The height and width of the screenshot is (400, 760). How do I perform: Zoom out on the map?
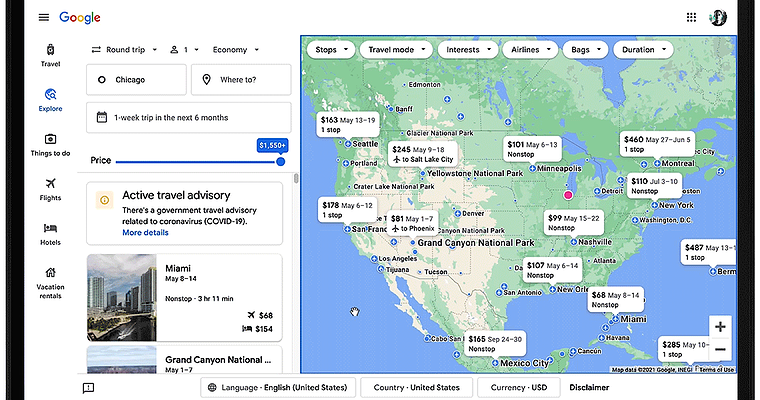(720, 349)
